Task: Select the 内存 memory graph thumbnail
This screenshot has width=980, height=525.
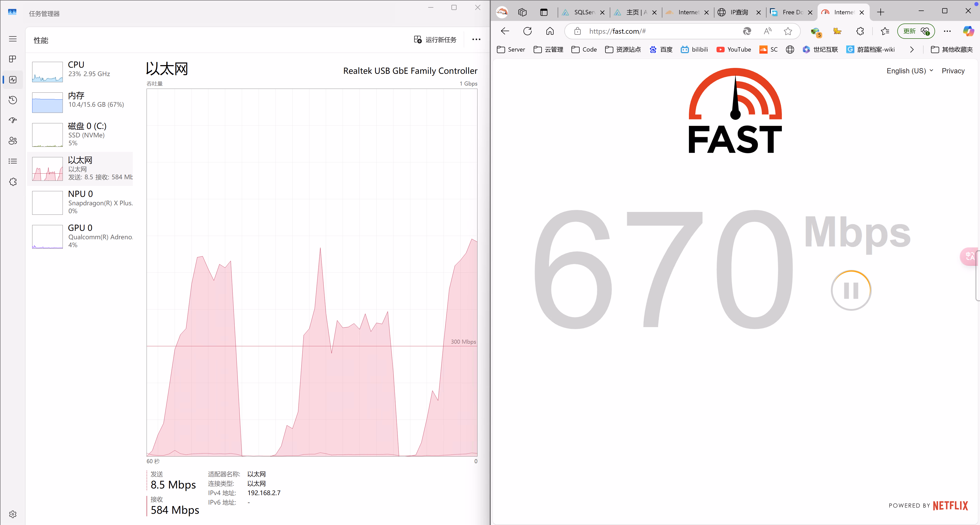Action: (x=47, y=102)
